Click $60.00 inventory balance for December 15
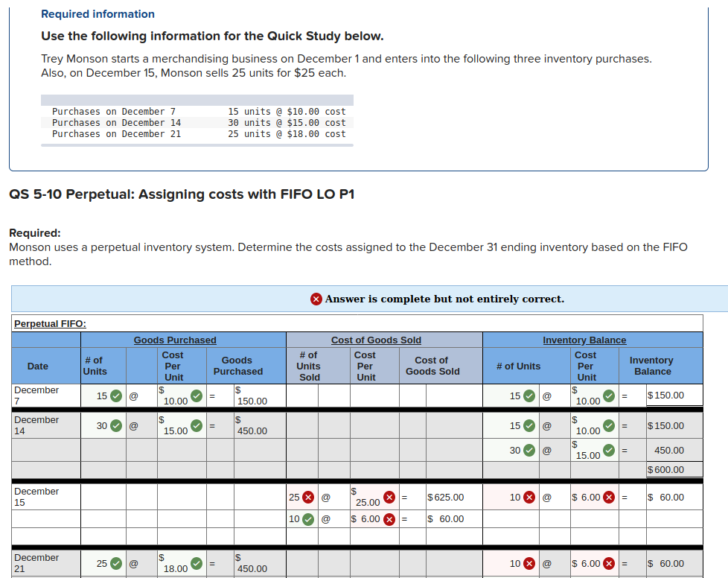Viewport: 728px width, 578px height. click(665, 497)
